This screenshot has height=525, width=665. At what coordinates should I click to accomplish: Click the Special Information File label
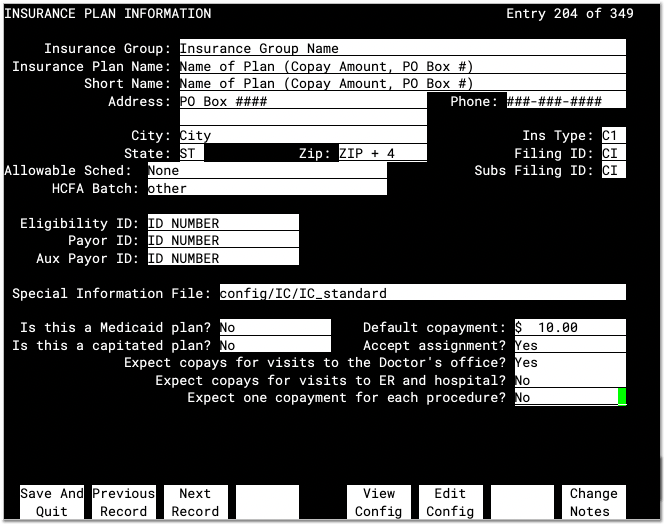[111, 293]
